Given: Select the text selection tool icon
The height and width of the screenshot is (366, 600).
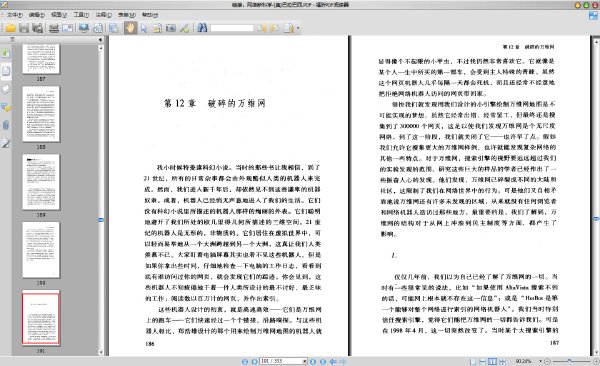Looking at the screenshot, I should point(157,28).
